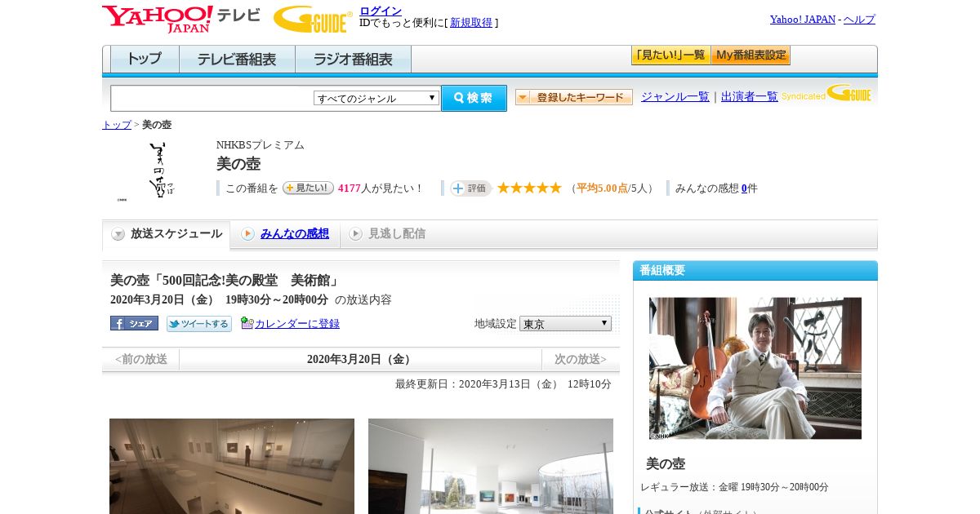Click the host with cello photo
Screen dimensions: 980x514
coord(755,368)
